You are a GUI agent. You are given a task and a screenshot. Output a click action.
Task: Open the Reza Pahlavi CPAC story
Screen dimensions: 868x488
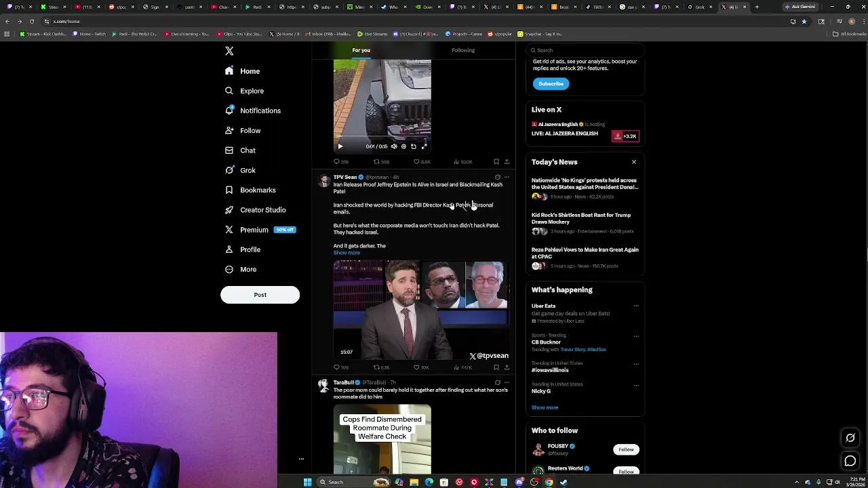pos(585,258)
